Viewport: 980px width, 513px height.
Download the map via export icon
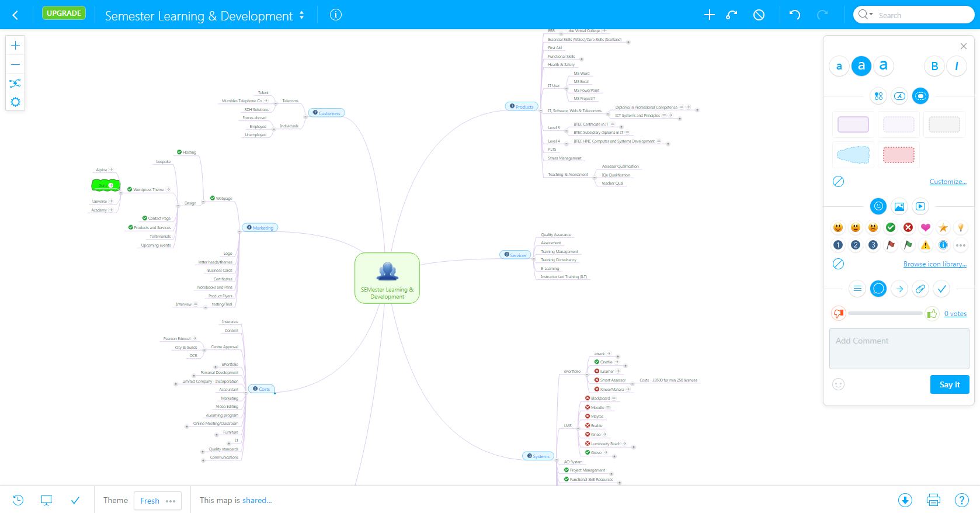tap(905, 500)
